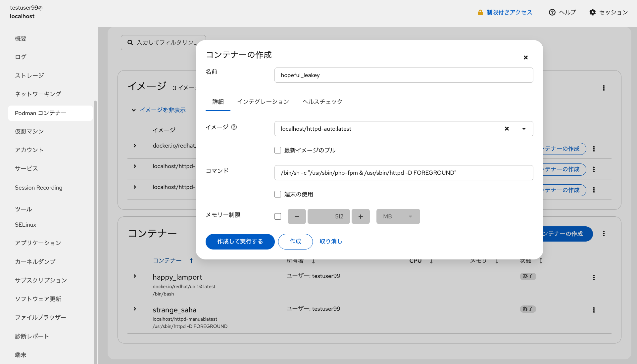Open kebab menu for strange_saha container
This screenshot has width=637, height=364.
tap(594, 310)
